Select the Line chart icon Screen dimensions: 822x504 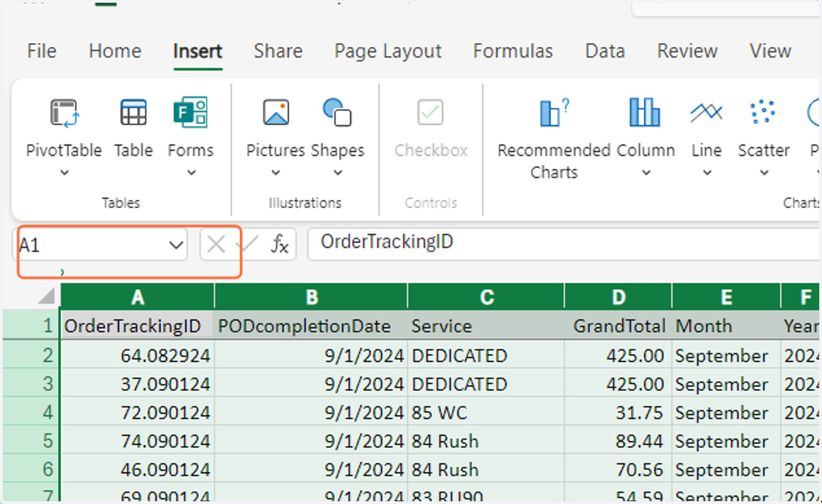click(706, 112)
